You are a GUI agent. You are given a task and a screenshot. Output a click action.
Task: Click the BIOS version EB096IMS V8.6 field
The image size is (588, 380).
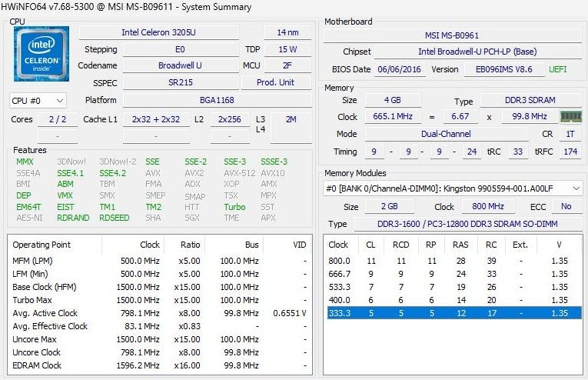pos(503,69)
